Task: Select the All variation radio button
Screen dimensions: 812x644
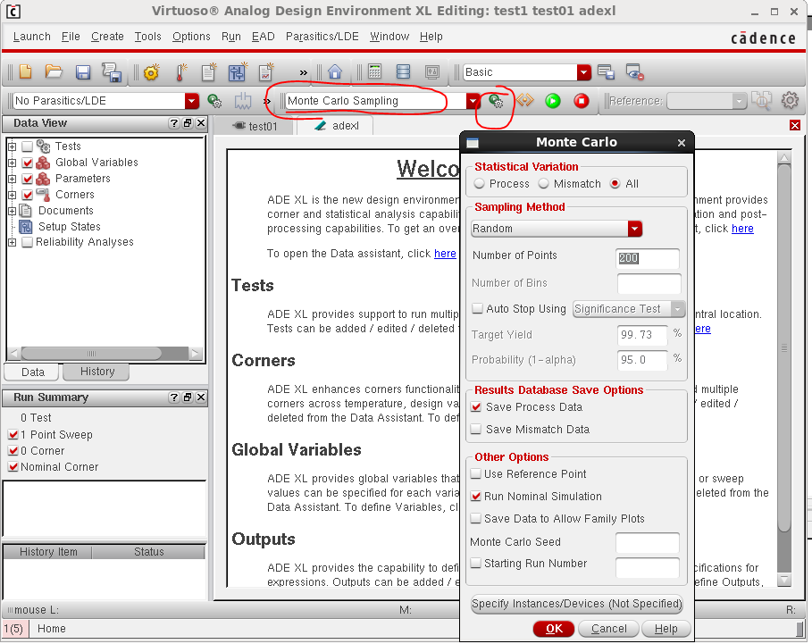Action: [x=615, y=184]
